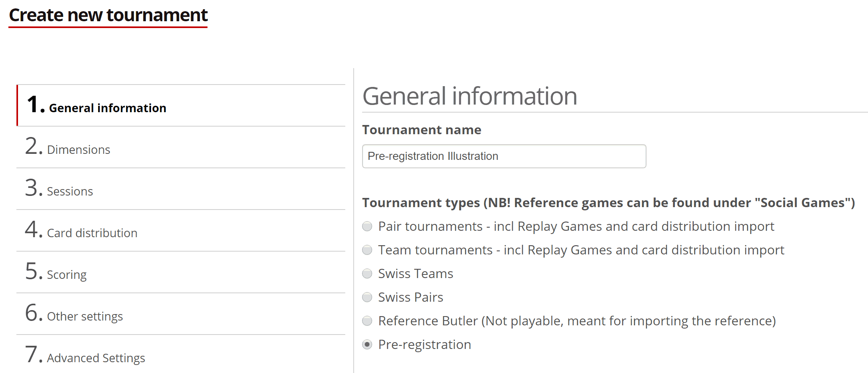The height and width of the screenshot is (373, 868).
Task: Choose Swiss Pairs tournament type
Action: tap(367, 297)
